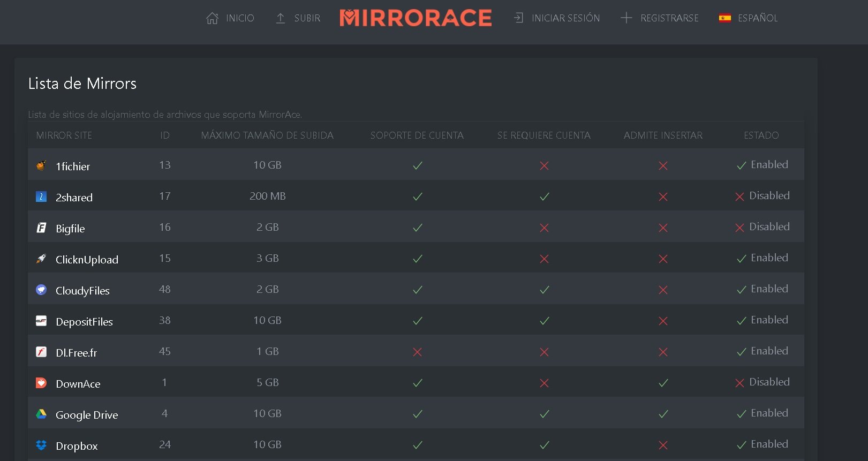
Task: Click the Lista de Mirrors heading
Action: [82, 84]
